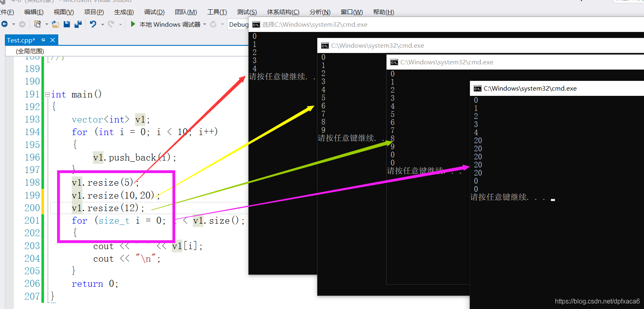Open the 测试(S) menu
This screenshot has width=644, height=309.
[247, 12]
